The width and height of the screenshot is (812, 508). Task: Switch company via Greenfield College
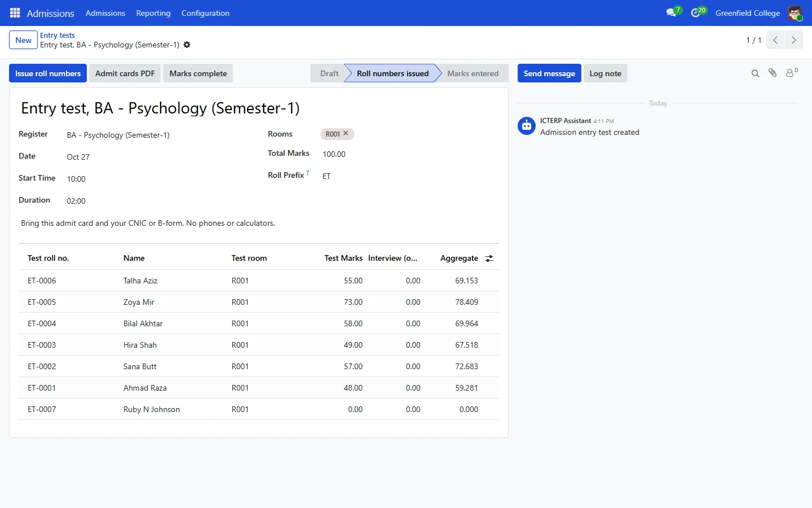coord(748,13)
